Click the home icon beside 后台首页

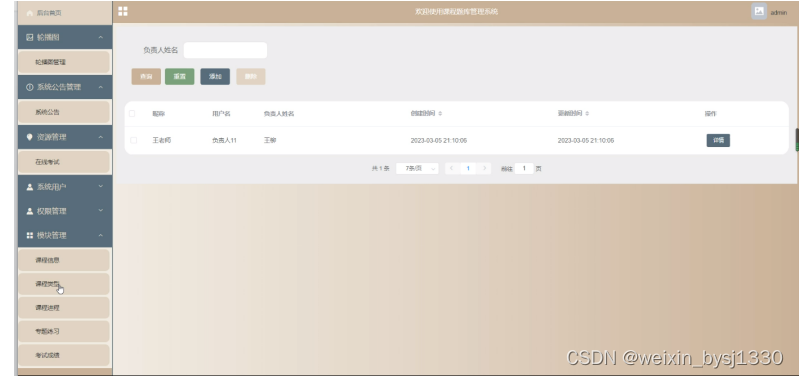point(30,13)
